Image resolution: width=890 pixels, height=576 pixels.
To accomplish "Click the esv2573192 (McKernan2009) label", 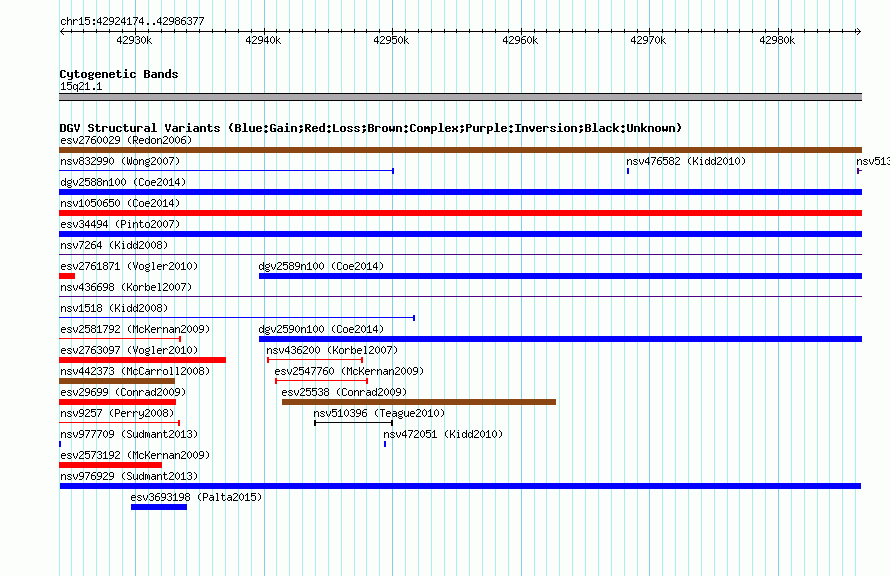I will (x=135, y=455).
